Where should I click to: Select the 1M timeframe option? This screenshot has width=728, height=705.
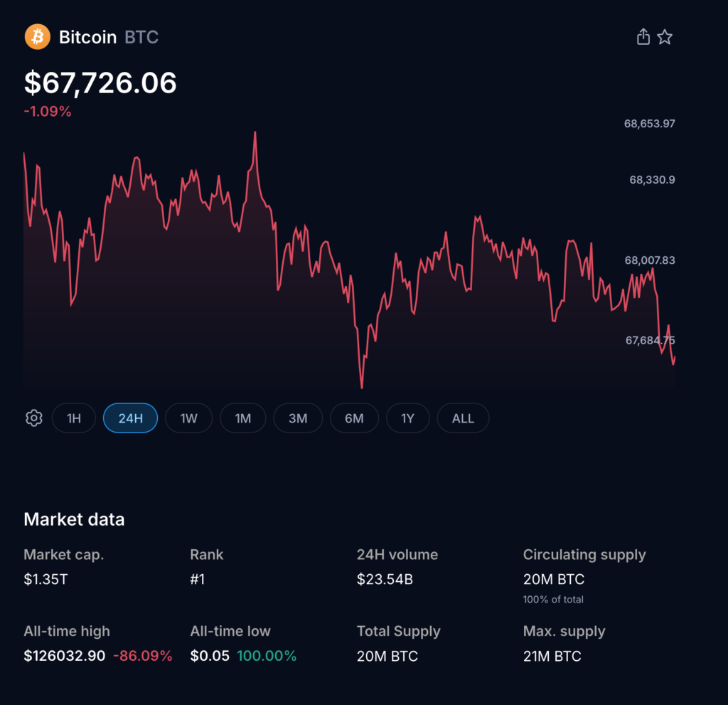pos(242,418)
